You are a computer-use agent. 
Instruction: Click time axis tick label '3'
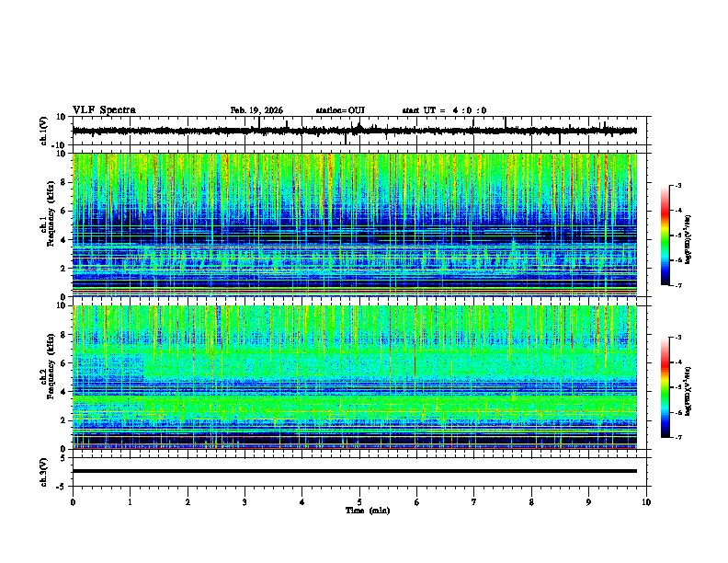click(245, 502)
